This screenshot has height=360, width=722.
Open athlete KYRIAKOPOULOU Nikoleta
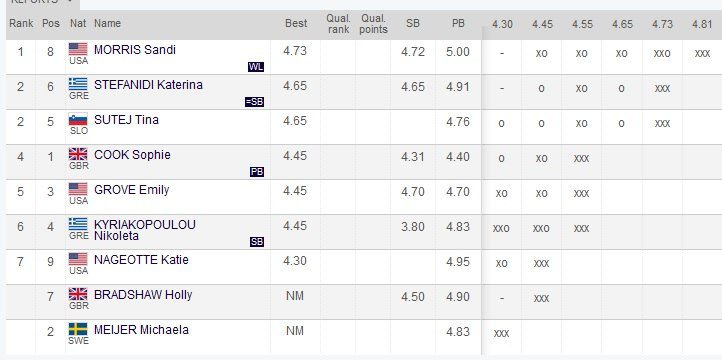click(145, 230)
